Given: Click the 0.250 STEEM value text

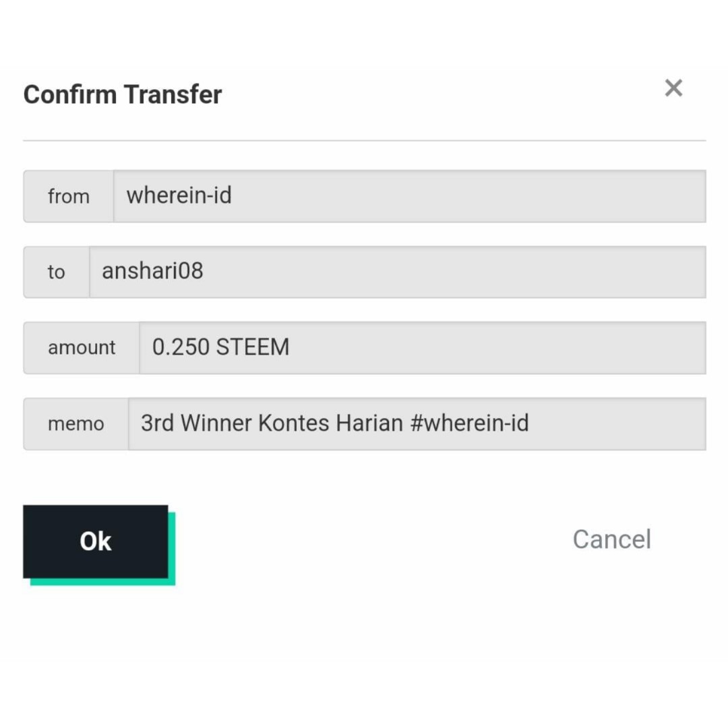Looking at the screenshot, I should pos(220,347).
